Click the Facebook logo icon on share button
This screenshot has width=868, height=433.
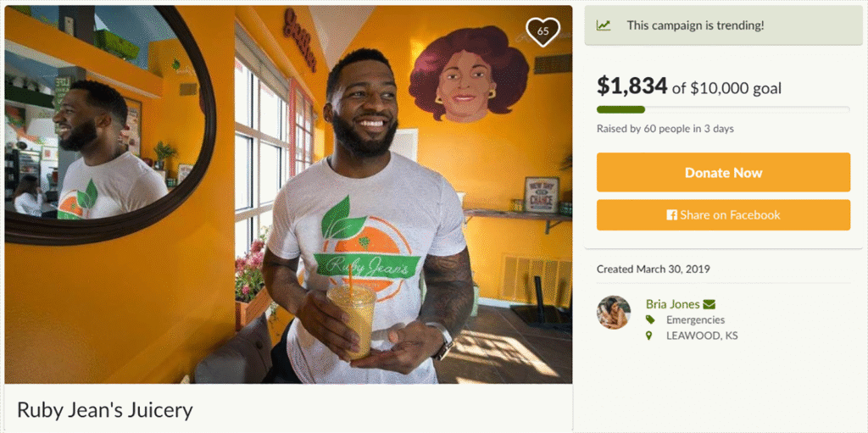(672, 215)
